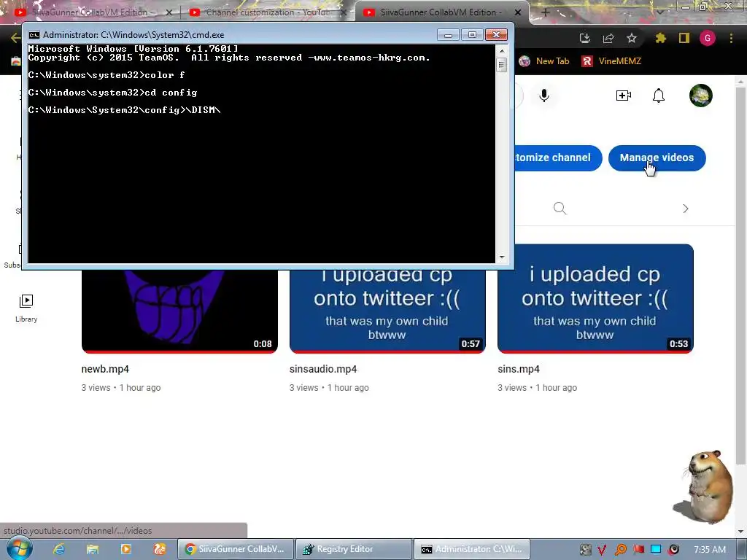Open the Extensions puzzle icon
747x560 pixels.
(x=660, y=38)
